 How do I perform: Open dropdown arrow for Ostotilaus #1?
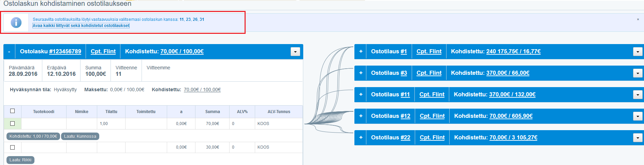638,52
